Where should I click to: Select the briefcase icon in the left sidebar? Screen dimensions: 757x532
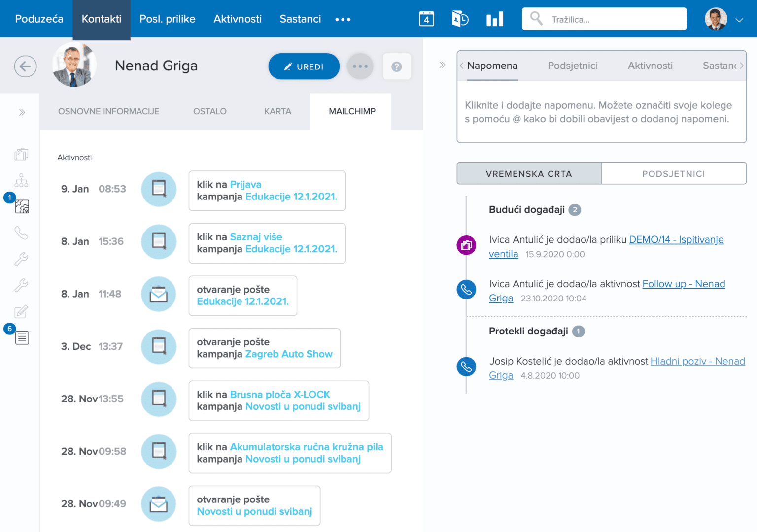pos(21,154)
